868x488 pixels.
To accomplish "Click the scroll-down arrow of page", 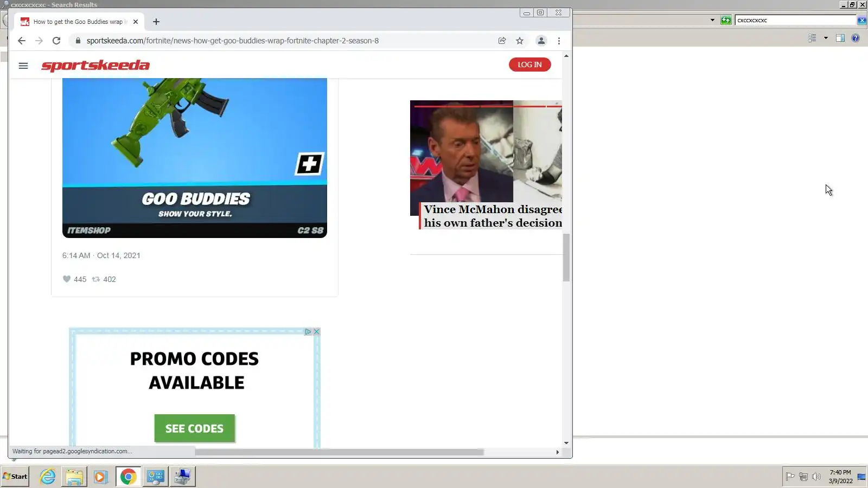I will [566, 443].
